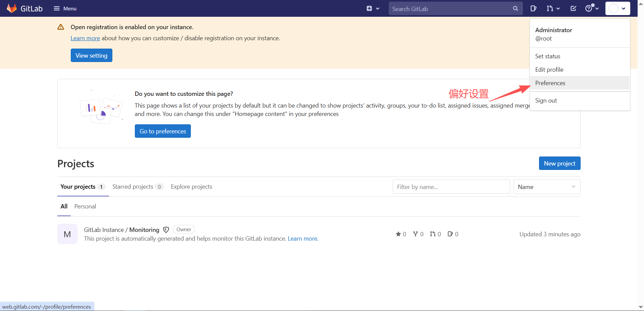
Task: Click the project stars count icon
Action: coord(398,234)
